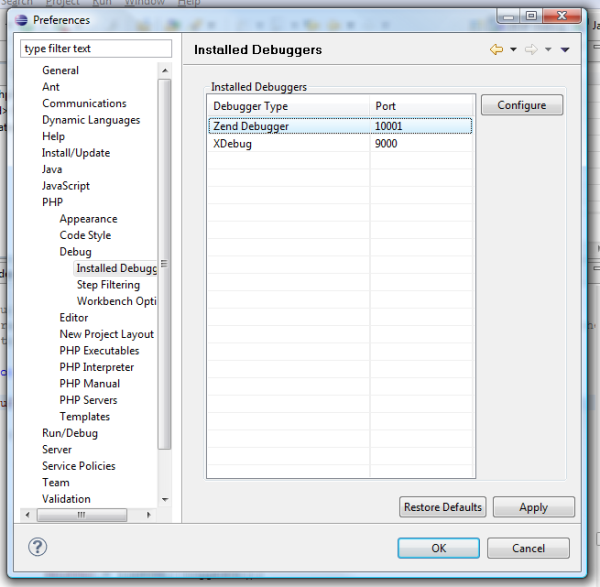Open the back history dropdown arrow
Viewport: 600px width, 587px height.
[x=514, y=49]
